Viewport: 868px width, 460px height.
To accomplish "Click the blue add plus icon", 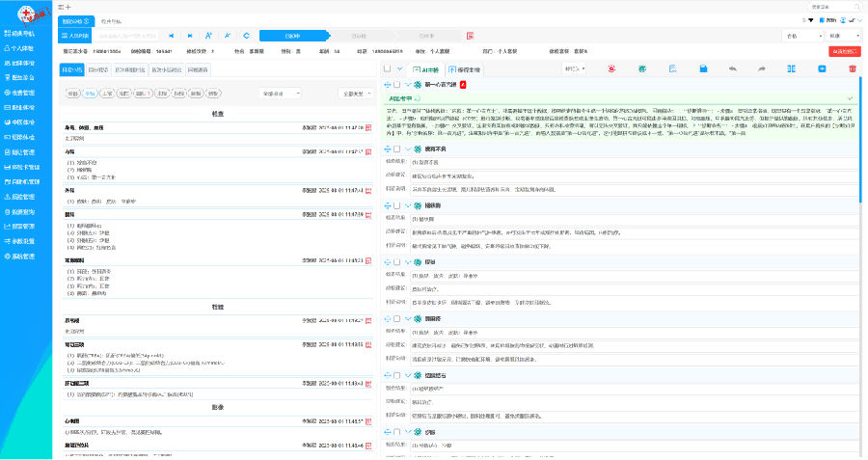I will point(821,69).
